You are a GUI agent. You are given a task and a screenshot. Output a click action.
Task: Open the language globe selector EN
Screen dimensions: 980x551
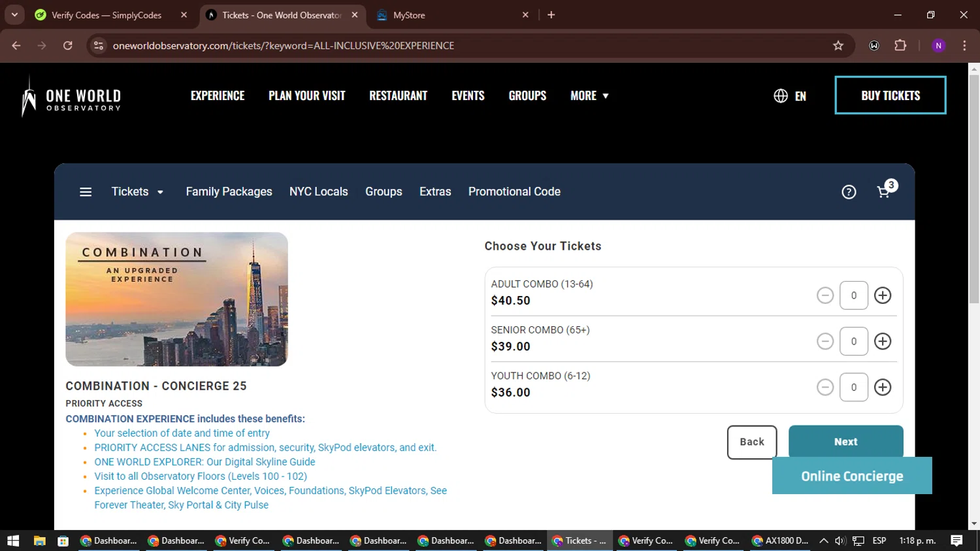790,96
